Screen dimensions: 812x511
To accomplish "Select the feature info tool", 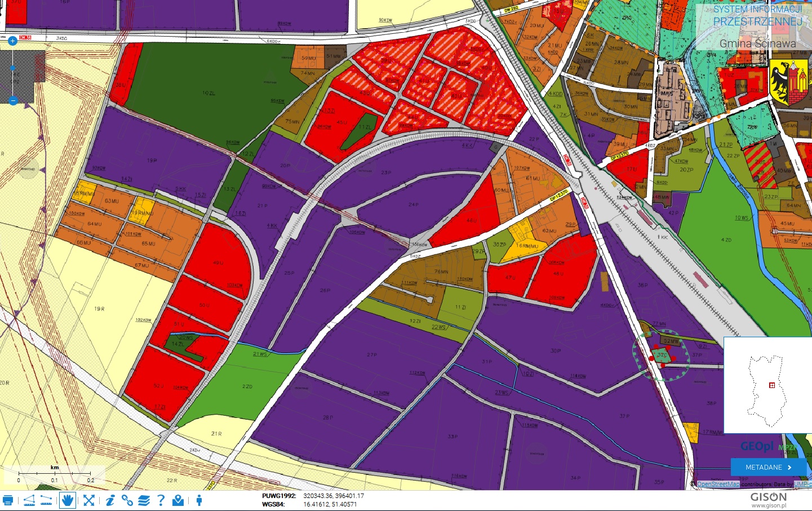I will (110, 500).
